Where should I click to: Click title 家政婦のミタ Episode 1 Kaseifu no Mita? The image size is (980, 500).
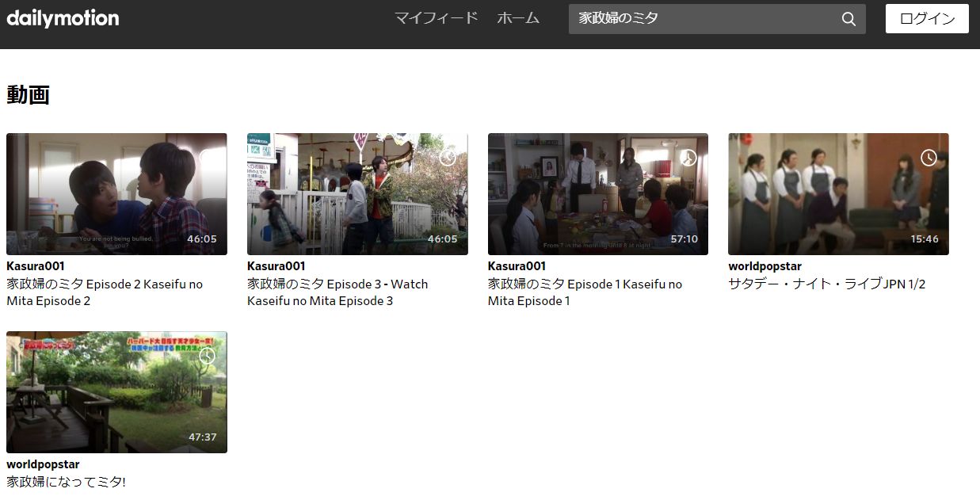point(585,292)
